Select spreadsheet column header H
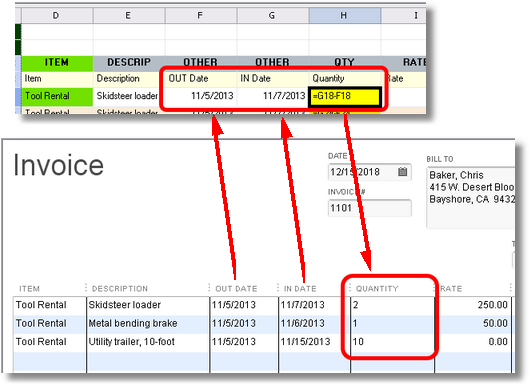 point(344,16)
